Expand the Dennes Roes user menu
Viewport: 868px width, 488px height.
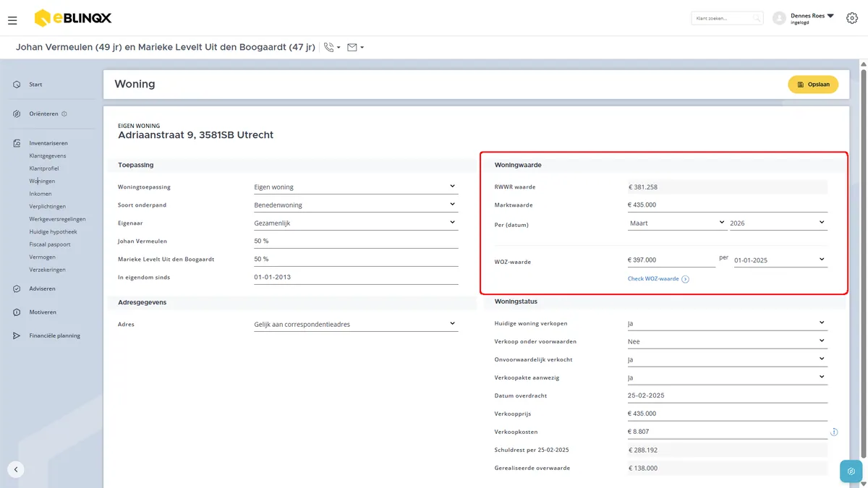tap(830, 15)
